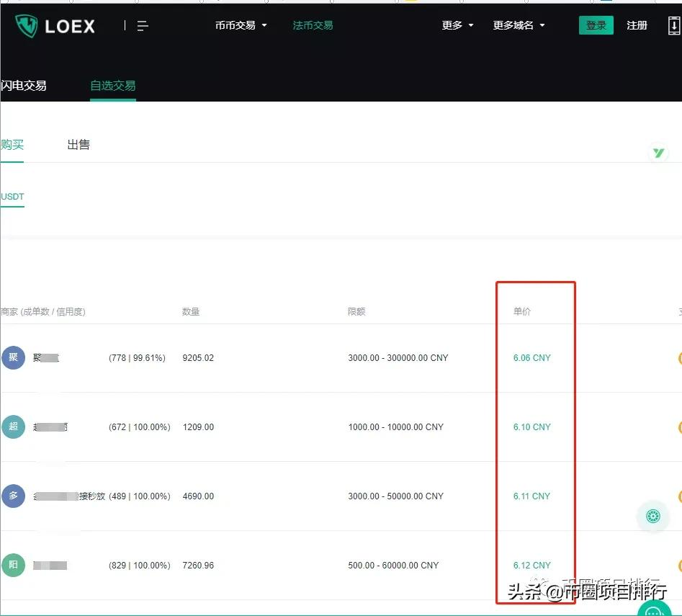The height and width of the screenshot is (616, 682).
Task: Click the green floating widget icon under the header
Action: pyautogui.click(x=658, y=153)
